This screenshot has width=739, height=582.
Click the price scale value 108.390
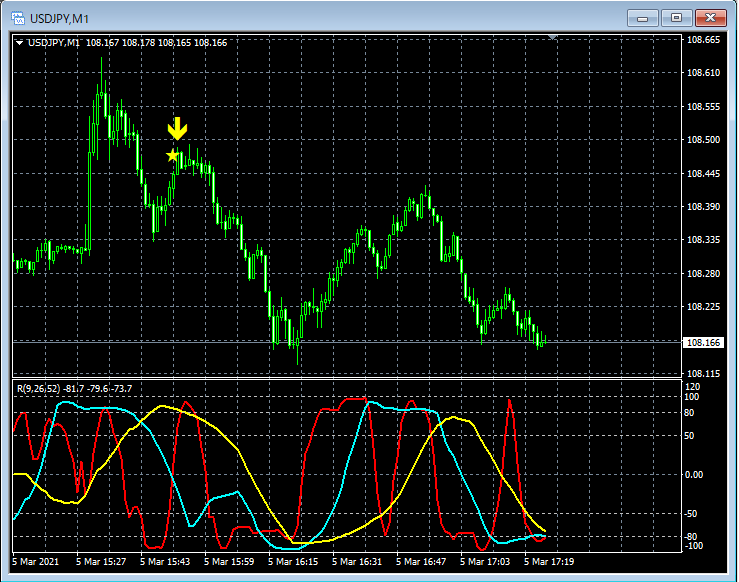(703, 206)
